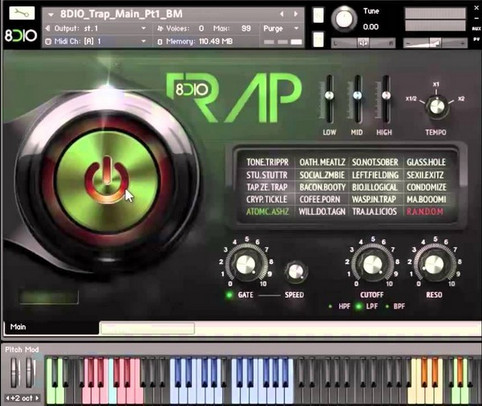Adjust the Tune knob
The image size is (482, 406).
[x=344, y=19]
